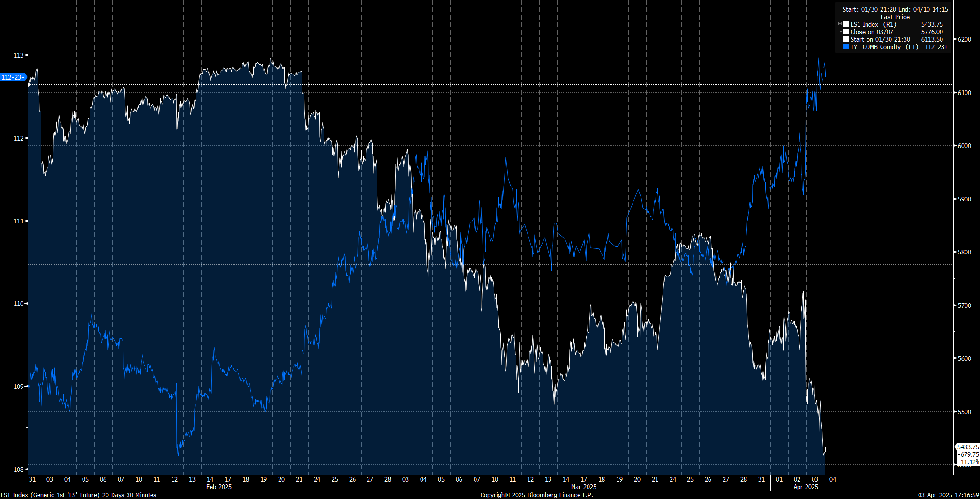Image resolution: width=980 pixels, height=499 pixels.
Task: Click the ES1 Index Generic 1st ES Future footer
Action: point(78,495)
